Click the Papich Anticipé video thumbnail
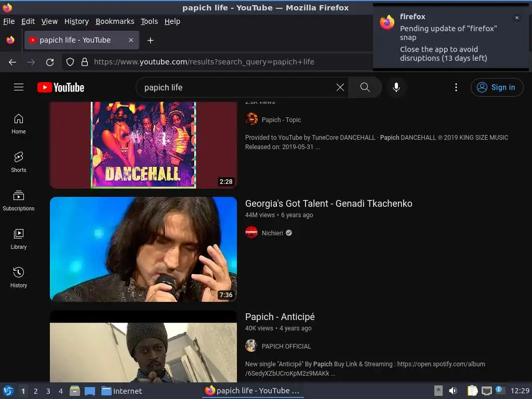The image size is (532, 399). pos(143,347)
